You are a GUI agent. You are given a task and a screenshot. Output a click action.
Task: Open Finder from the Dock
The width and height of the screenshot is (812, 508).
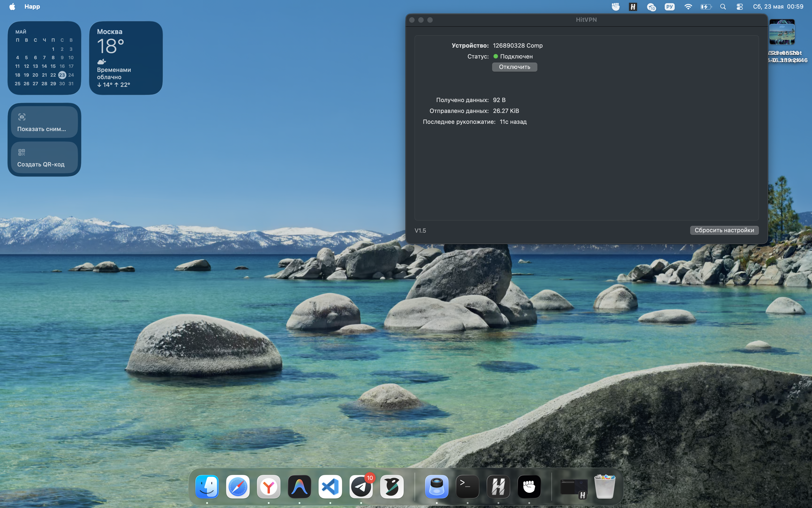[x=207, y=486]
